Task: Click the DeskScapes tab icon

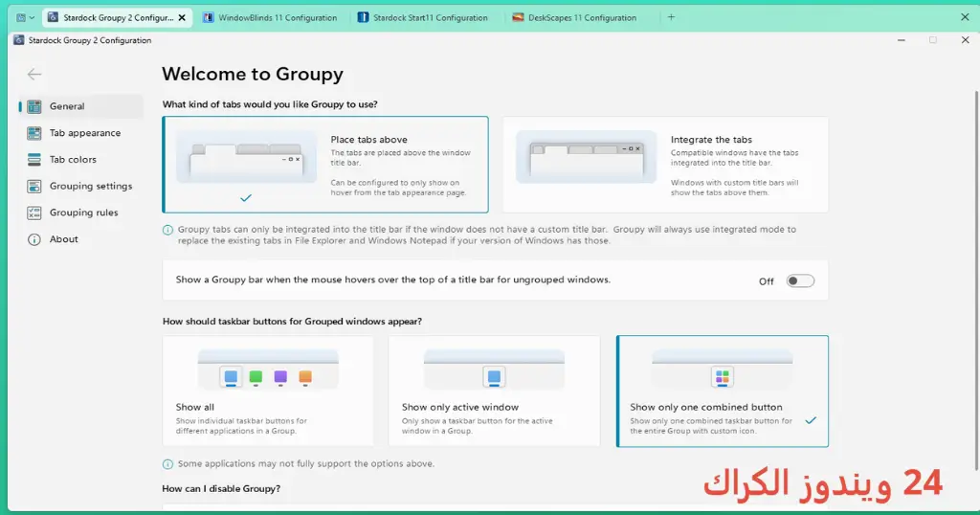Action: click(x=518, y=17)
